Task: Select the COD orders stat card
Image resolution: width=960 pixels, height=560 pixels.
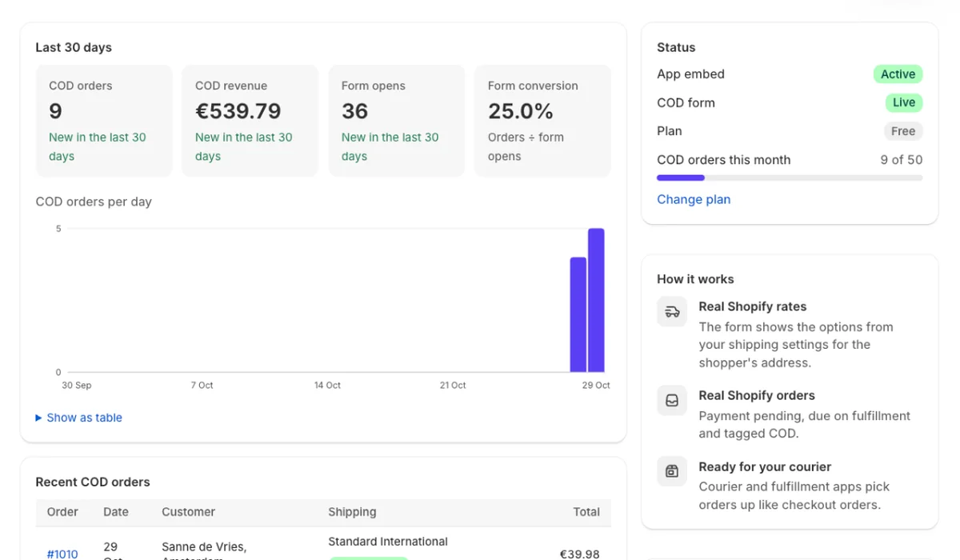Action: [x=104, y=121]
